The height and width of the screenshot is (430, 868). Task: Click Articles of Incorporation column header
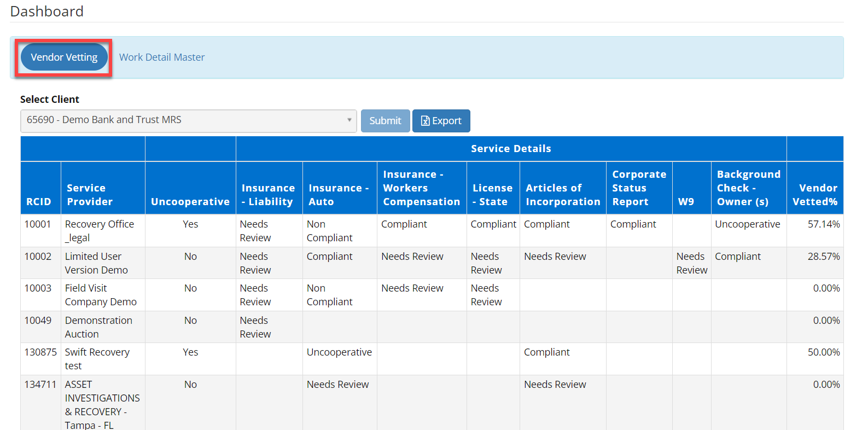(x=563, y=188)
